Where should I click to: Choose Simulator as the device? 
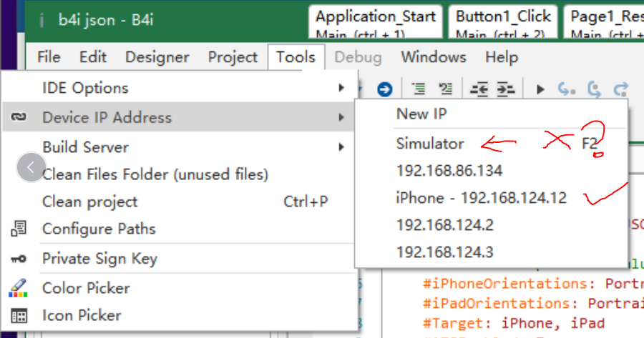430,144
